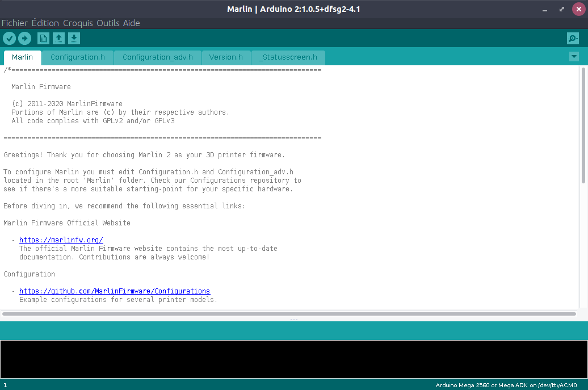Click 'Before diving in, we recommend' line

[x=124, y=206]
